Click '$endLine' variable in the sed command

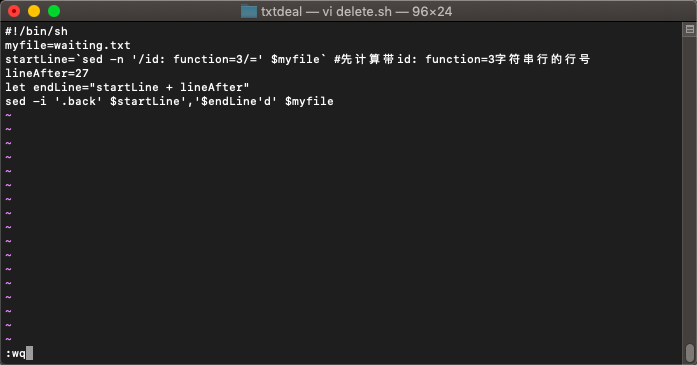pos(229,101)
